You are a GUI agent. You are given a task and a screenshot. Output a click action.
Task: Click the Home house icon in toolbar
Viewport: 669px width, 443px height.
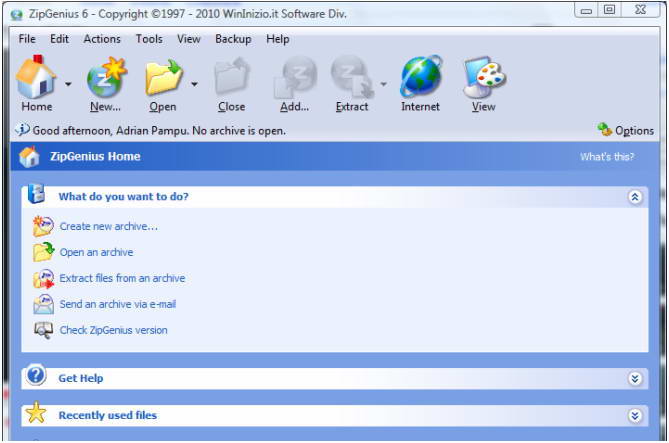click(36, 77)
